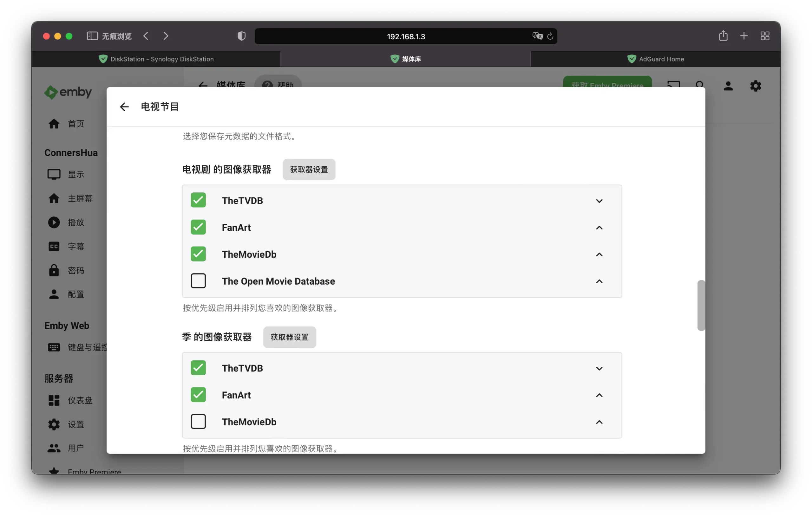Open the 配置 profile settings
Image resolution: width=812 pixels, height=516 pixels.
(76, 294)
